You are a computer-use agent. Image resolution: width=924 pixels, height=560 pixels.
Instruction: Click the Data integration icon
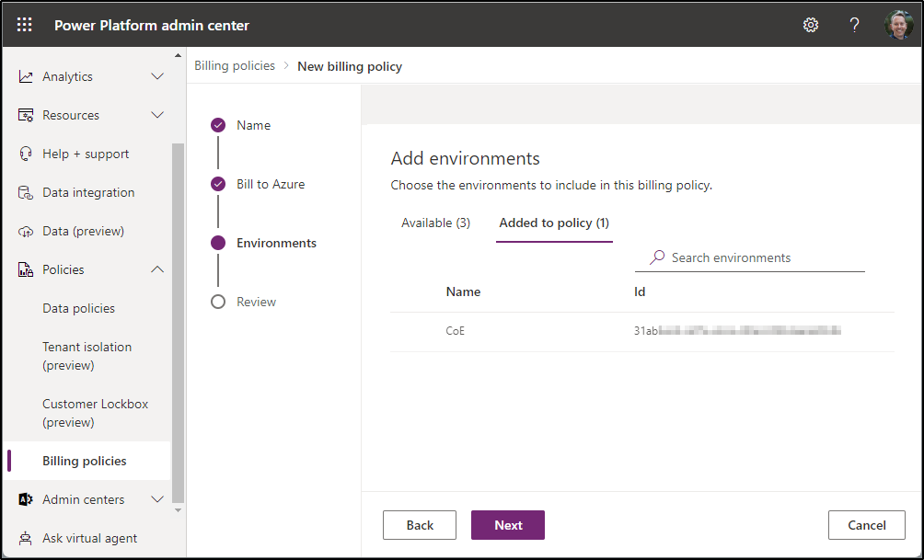[26, 192]
